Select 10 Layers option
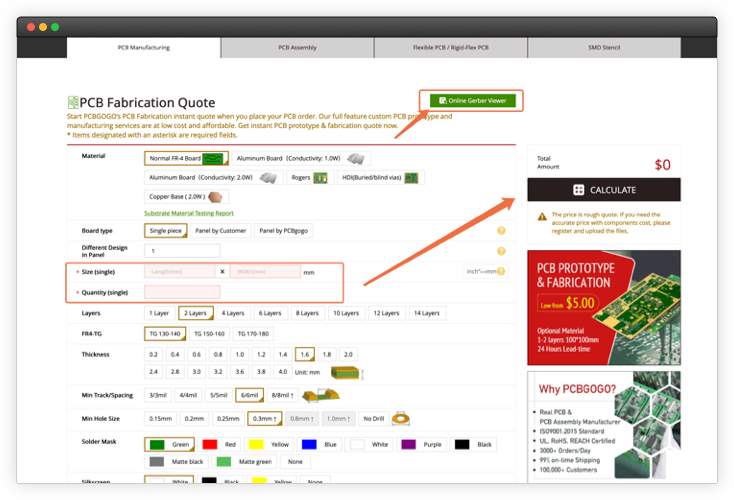Image resolution: width=734 pixels, height=500 pixels. pos(346,313)
